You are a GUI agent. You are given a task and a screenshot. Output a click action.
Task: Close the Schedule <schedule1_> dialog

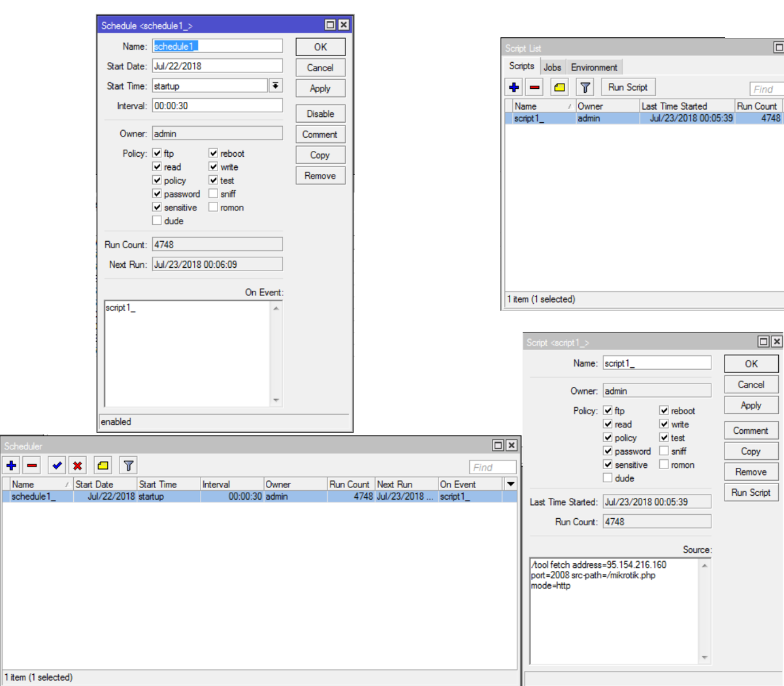pos(344,25)
